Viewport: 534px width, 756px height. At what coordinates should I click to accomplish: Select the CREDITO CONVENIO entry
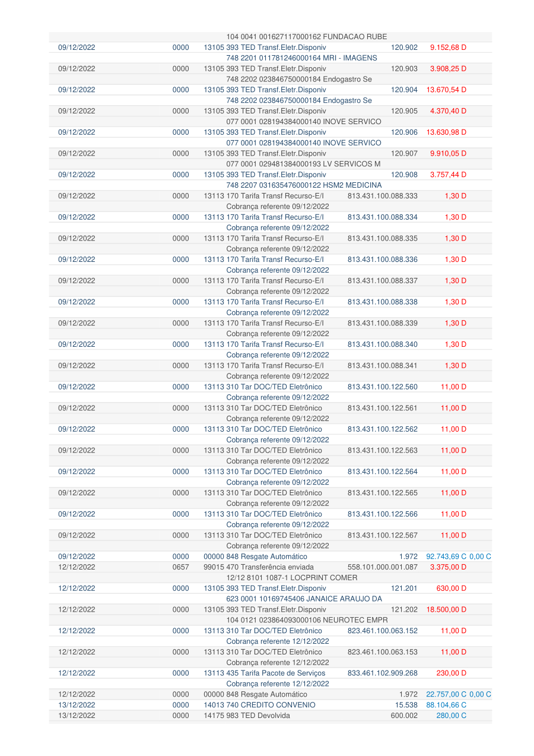coord(259,705)
